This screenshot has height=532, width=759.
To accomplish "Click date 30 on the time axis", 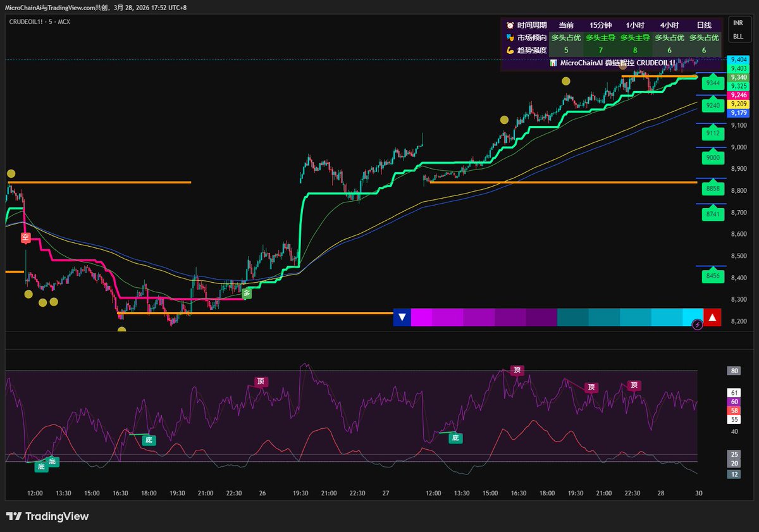I will pyautogui.click(x=700, y=493).
